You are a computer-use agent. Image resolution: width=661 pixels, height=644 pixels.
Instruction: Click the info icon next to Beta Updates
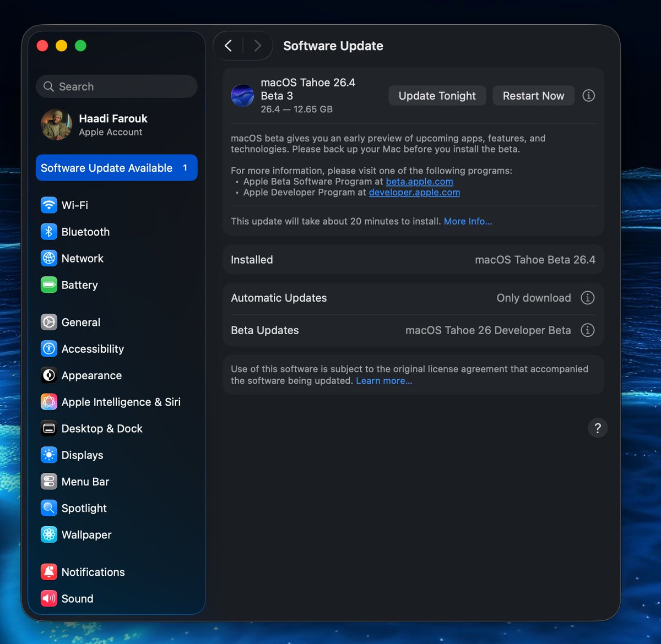[x=588, y=330]
